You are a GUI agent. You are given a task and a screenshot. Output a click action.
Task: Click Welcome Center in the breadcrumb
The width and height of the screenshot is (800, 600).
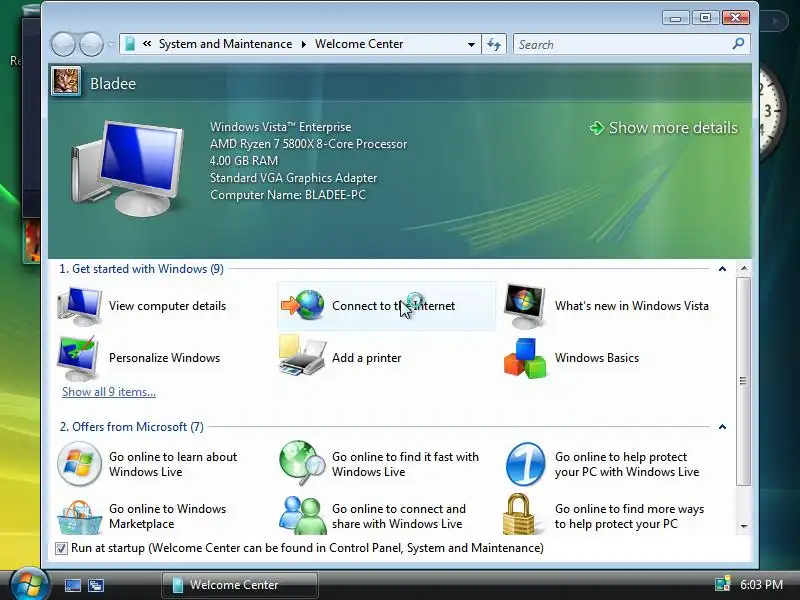(x=359, y=44)
